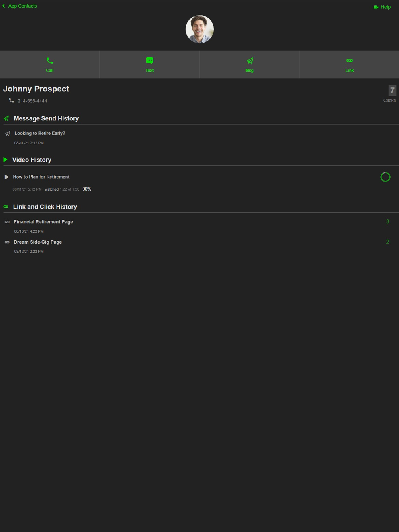Click the Message Send History plane icon
The height and width of the screenshot is (532, 399).
tap(6, 118)
